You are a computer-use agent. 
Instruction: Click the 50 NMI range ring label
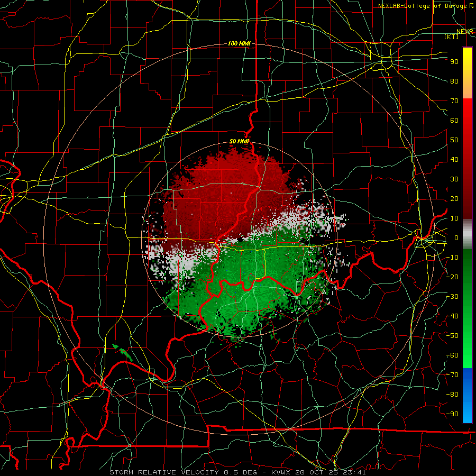[x=239, y=141]
